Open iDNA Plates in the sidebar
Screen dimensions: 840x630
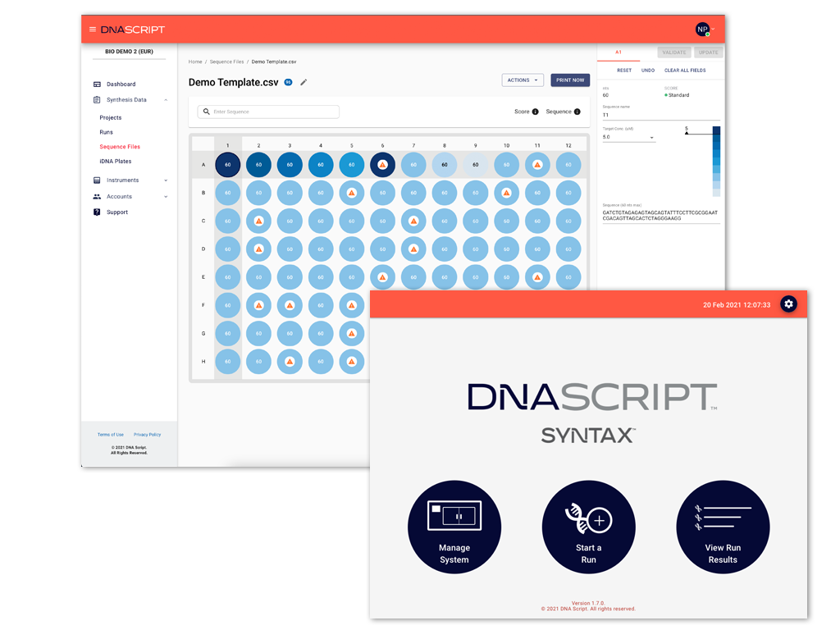115,162
